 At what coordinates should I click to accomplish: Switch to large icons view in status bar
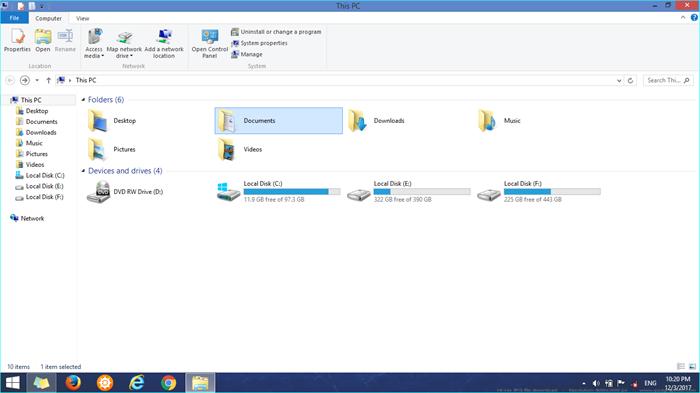pyautogui.click(x=692, y=366)
